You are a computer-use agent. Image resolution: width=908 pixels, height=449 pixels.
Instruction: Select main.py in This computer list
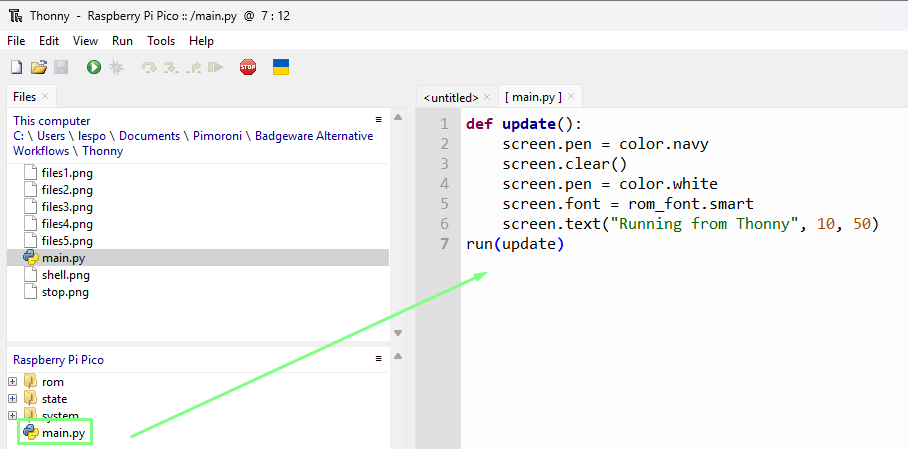click(63, 258)
